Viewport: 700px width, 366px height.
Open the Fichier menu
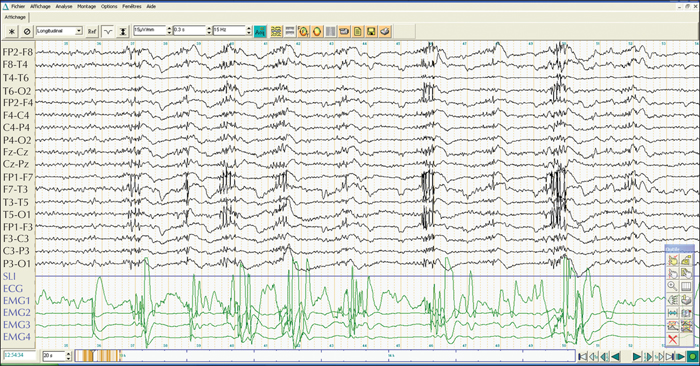coord(18,6)
